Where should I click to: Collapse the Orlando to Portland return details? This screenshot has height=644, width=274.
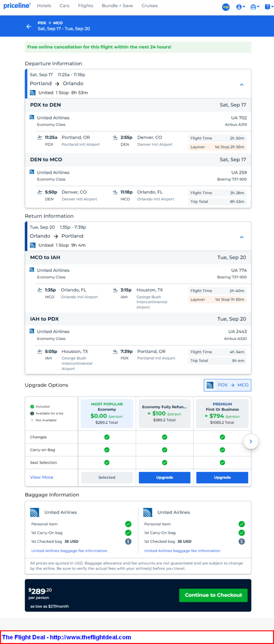click(x=242, y=237)
